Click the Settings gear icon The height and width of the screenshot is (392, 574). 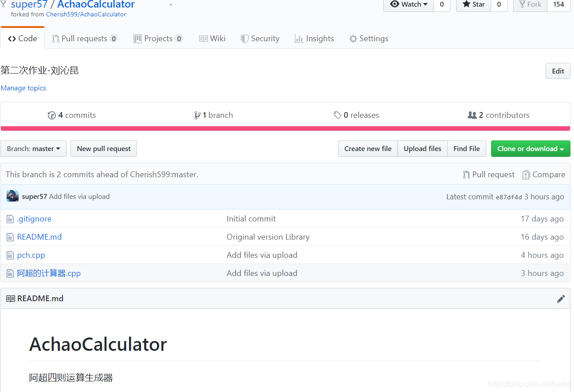pos(353,39)
